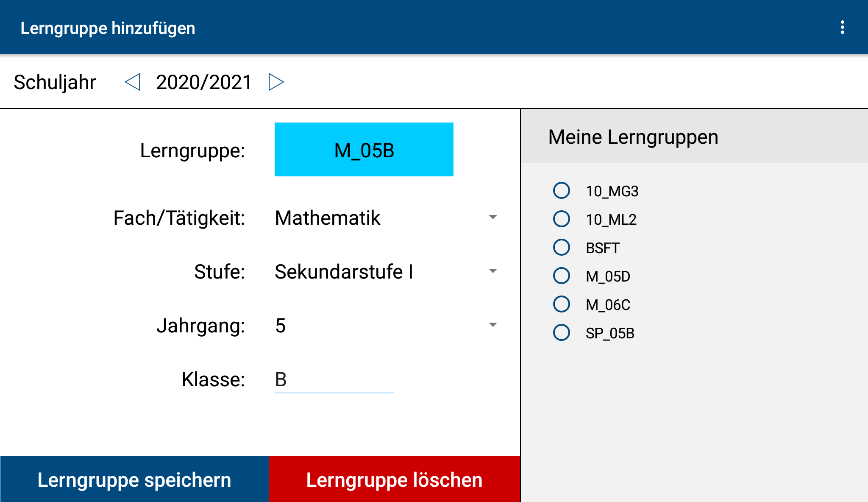Click Lerngruppe speichern button
The width and height of the screenshot is (868, 502).
pos(134,480)
